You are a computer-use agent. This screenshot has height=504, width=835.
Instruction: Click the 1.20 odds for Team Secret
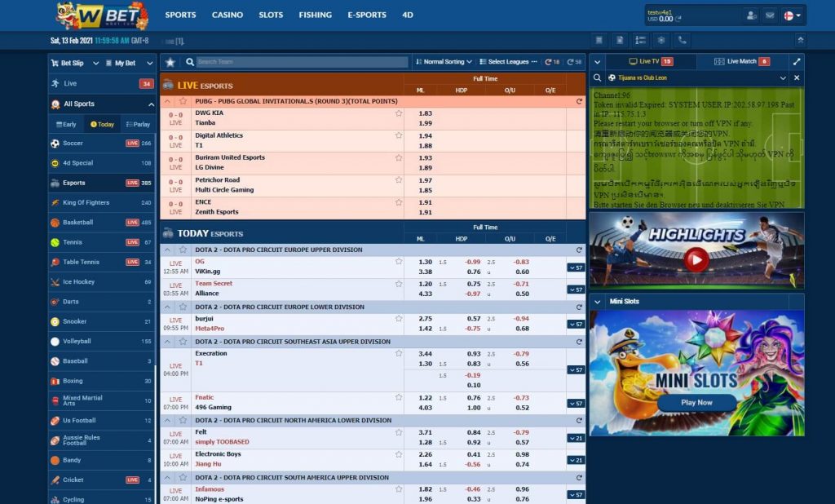(x=426, y=284)
